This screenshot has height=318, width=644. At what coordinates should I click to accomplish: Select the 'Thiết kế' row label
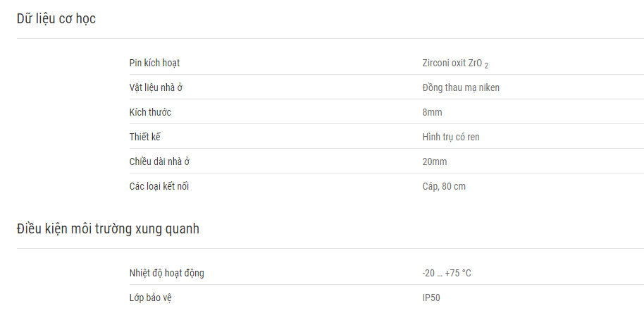tap(144, 137)
